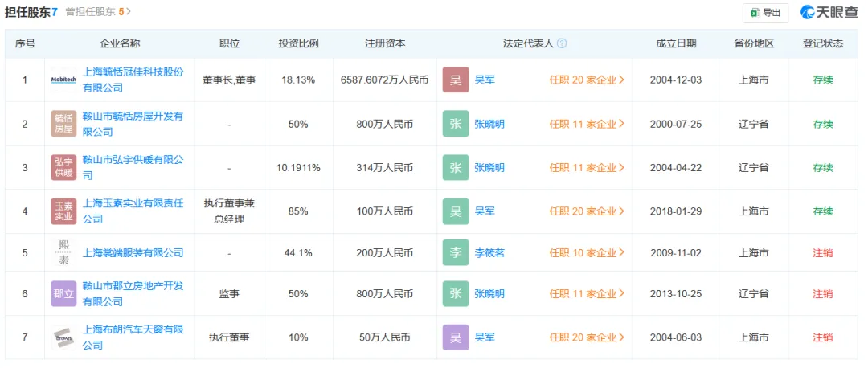Click the 导出 export button
Screen dimensions: 868x368
(765, 13)
